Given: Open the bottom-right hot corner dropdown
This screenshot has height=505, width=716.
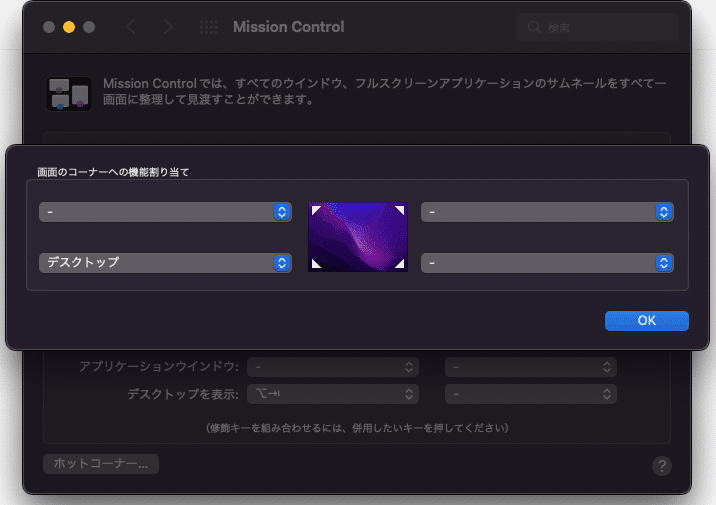Looking at the screenshot, I should (547, 263).
